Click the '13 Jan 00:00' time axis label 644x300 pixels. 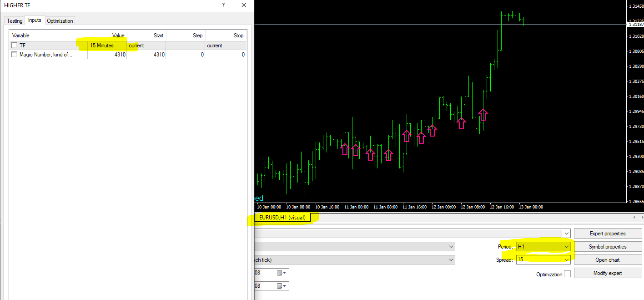click(x=530, y=207)
